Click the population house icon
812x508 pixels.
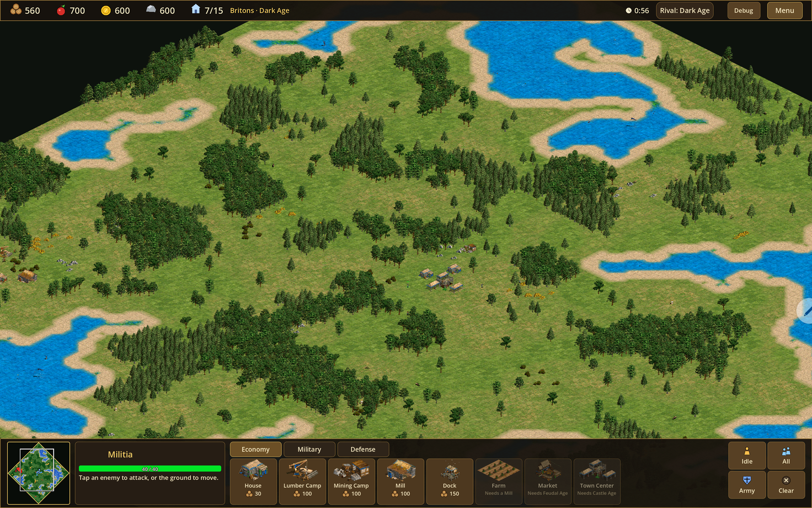195,9
